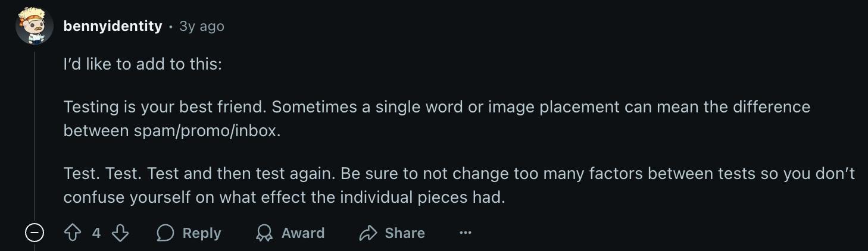868x251 pixels.
Task: Click the Reply button label
Action: tap(202, 233)
